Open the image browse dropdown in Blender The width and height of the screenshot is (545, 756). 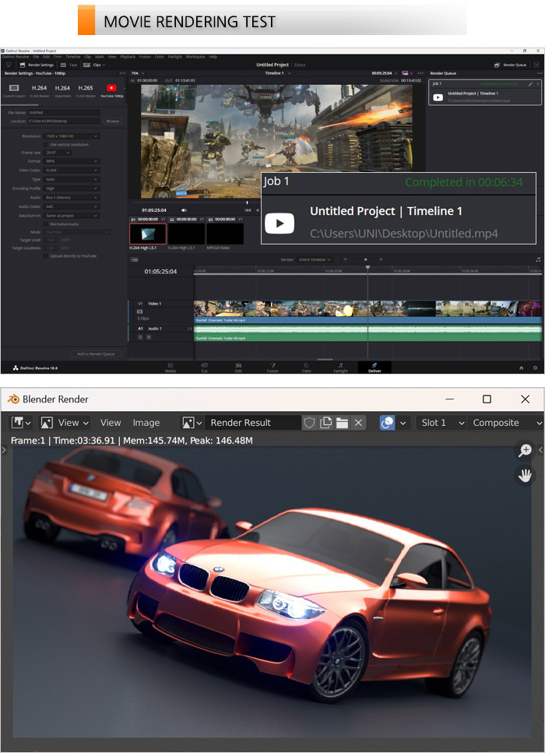pos(192,423)
